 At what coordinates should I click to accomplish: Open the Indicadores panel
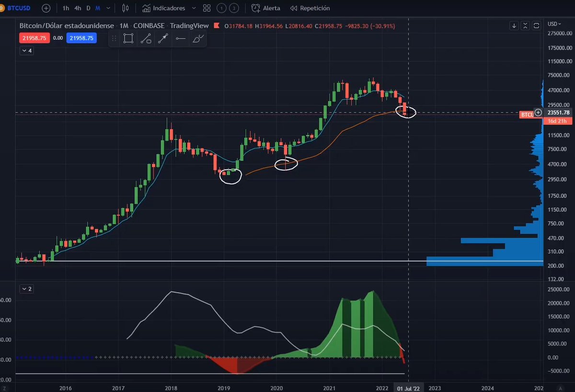point(163,8)
